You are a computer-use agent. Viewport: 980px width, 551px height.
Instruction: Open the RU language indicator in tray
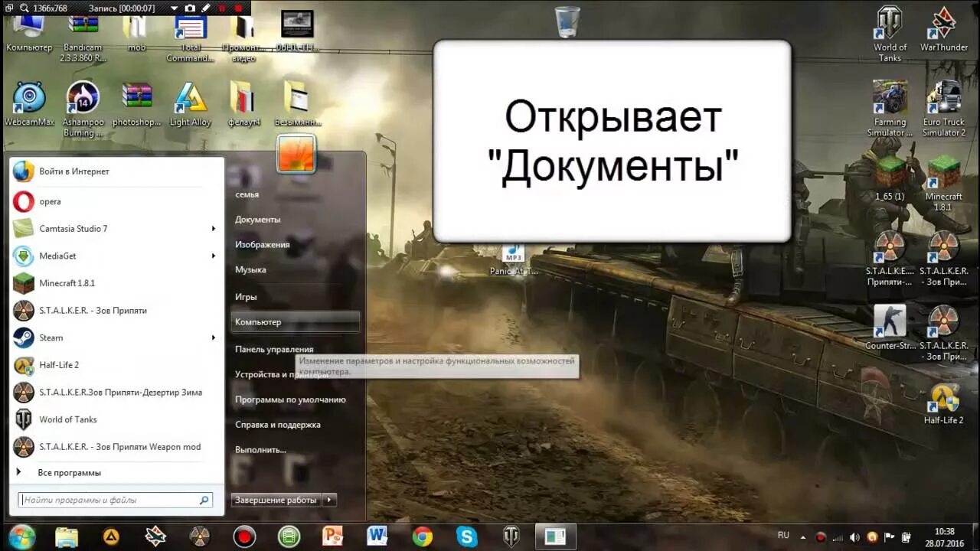click(783, 535)
